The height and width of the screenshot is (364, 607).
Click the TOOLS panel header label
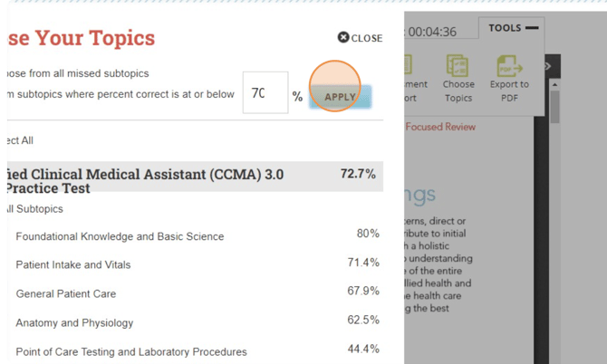[505, 28]
